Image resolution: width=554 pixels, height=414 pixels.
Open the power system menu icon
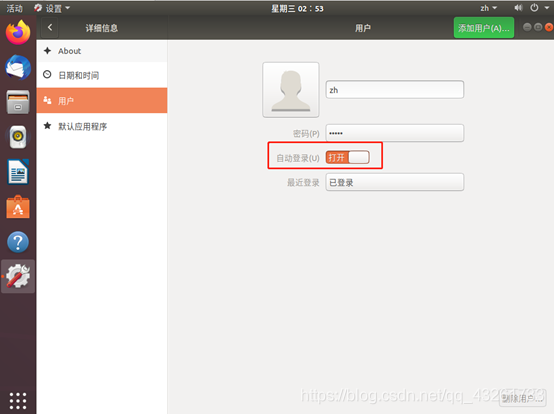tap(534, 7)
